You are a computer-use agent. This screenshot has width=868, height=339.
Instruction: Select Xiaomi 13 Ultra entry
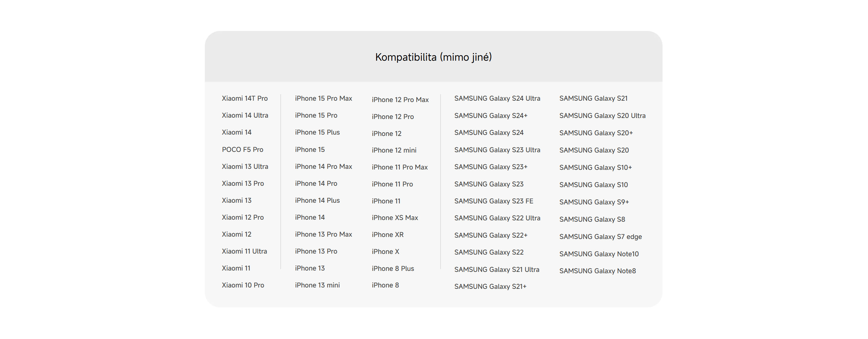tap(245, 166)
